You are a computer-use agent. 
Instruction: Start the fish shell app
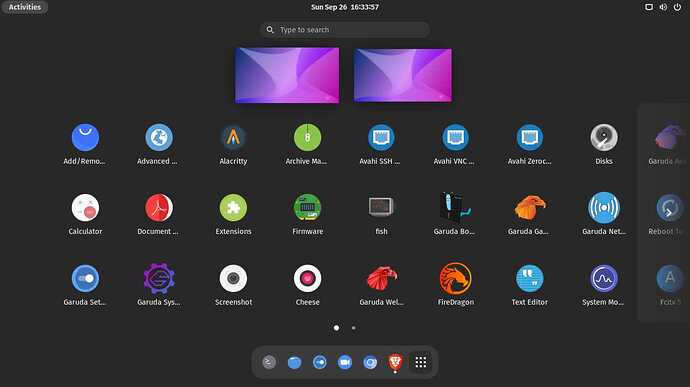coord(381,207)
